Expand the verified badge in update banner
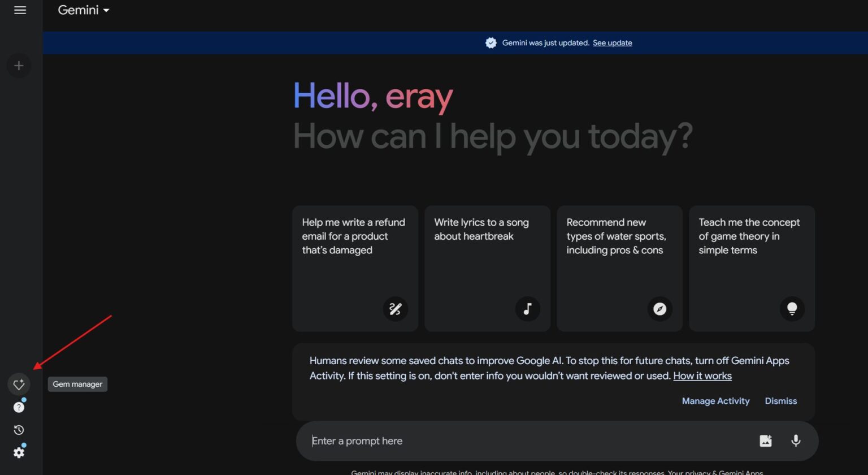The height and width of the screenshot is (475, 868). [491, 42]
